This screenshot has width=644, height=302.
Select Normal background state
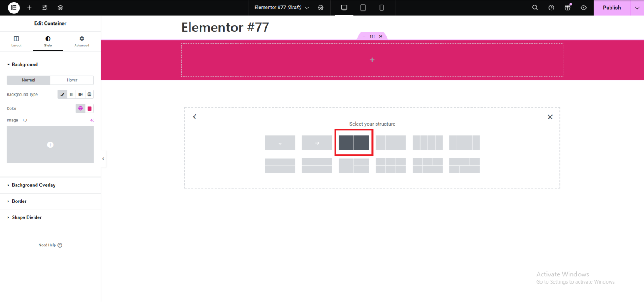pos(29,80)
